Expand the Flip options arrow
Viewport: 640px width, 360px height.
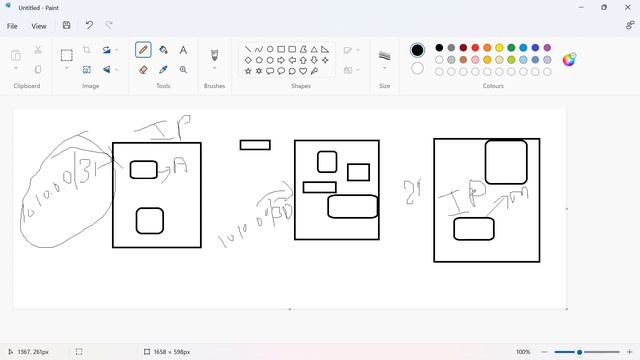tap(117, 70)
